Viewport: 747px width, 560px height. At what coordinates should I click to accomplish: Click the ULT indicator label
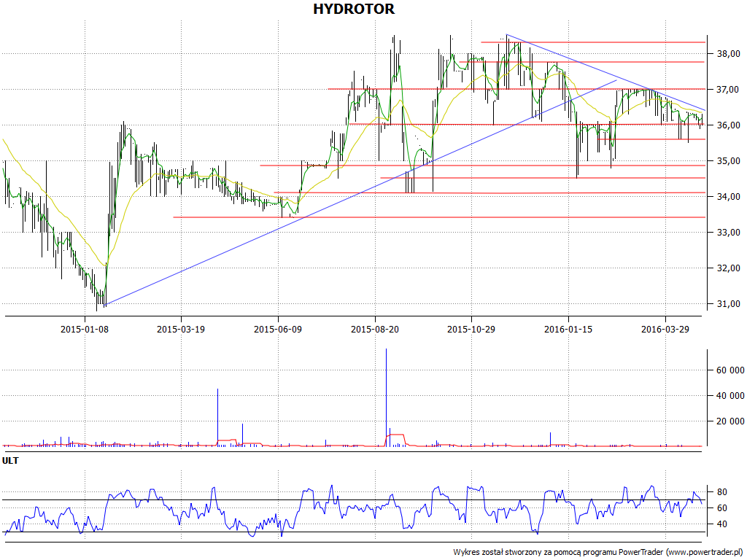(10, 461)
